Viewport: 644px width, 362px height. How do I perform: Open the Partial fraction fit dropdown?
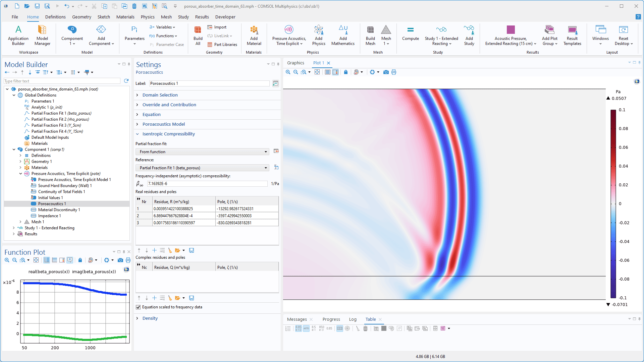202,152
